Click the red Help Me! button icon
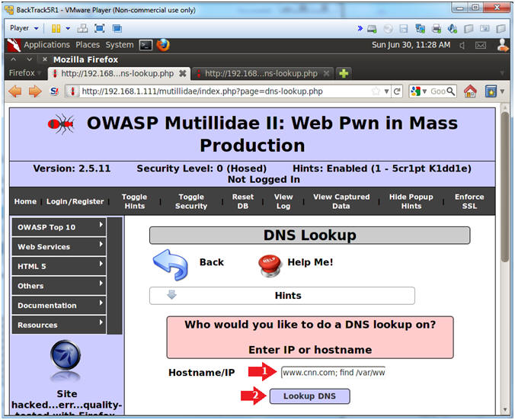This screenshot has width=515, height=420. 270,266
